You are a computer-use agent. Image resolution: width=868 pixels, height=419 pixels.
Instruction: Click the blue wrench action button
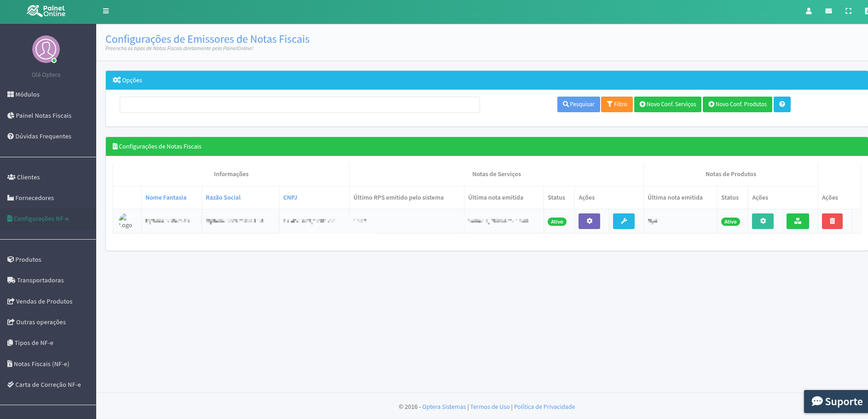click(624, 221)
